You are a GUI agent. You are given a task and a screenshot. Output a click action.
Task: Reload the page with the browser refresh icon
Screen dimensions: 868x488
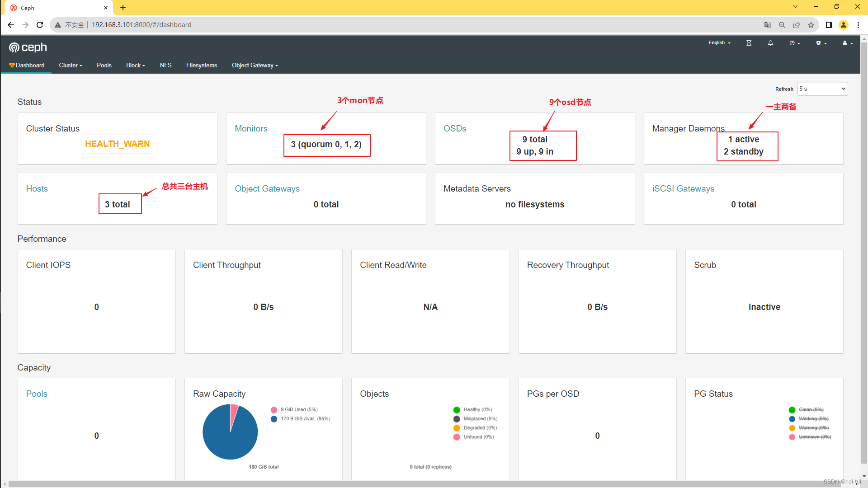[x=40, y=25]
